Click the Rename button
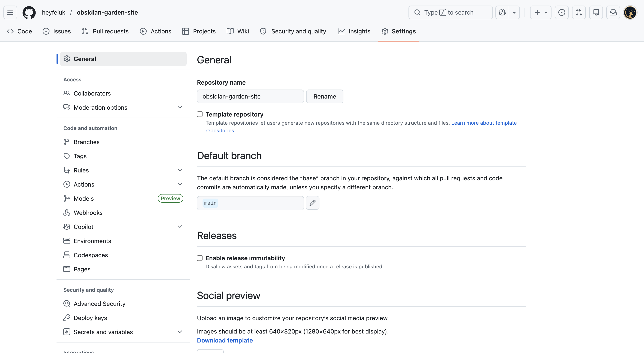Viewport: 644px width, 353px height. [325, 96]
